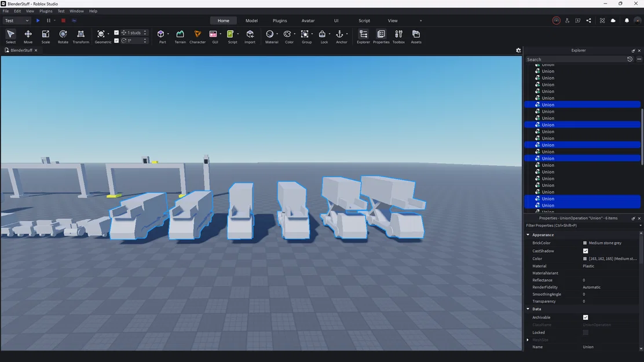
Task: Open the Test mode dropdown
Action: click(17, 20)
